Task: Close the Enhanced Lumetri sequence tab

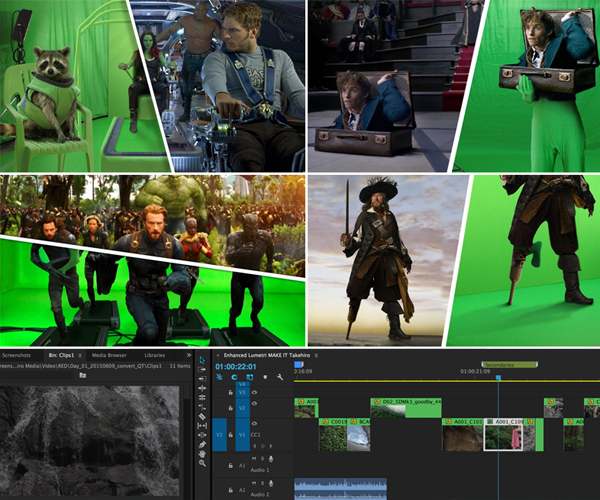Action: pos(218,355)
